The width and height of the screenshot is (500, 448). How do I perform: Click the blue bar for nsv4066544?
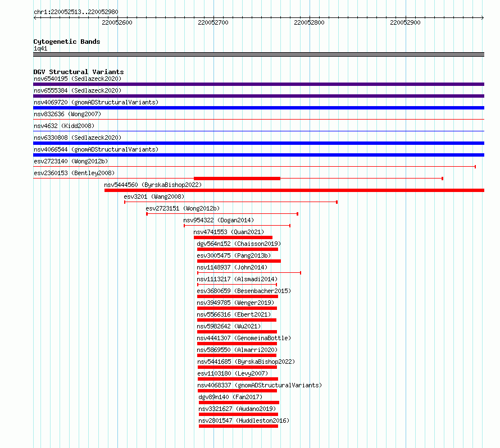click(258, 155)
